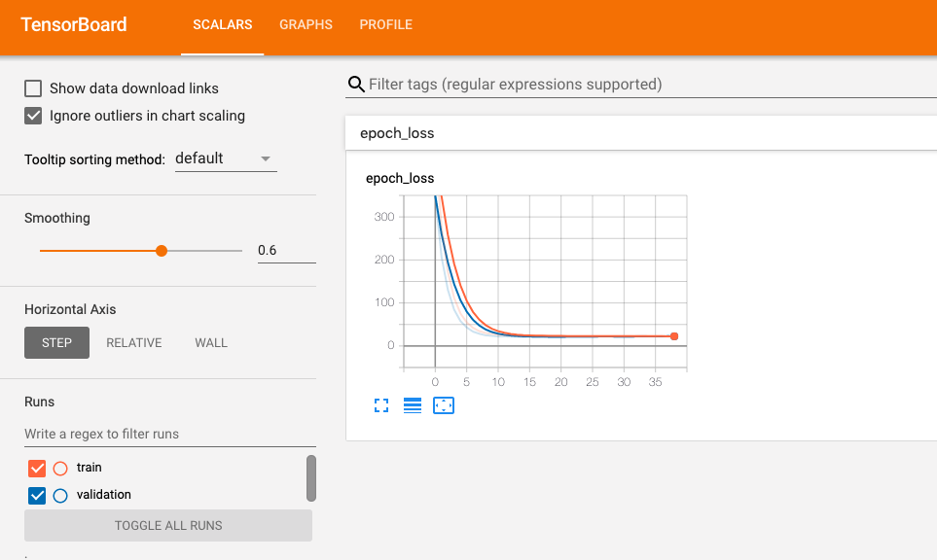This screenshot has width=937, height=560.
Task: Toggle y-axis log scale icon
Action: (x=413, y=405)
